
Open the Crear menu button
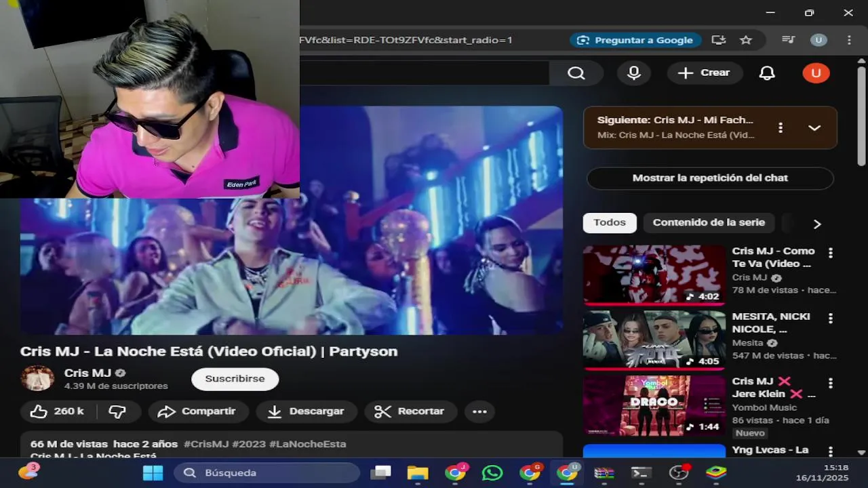[x=705, y=73]
